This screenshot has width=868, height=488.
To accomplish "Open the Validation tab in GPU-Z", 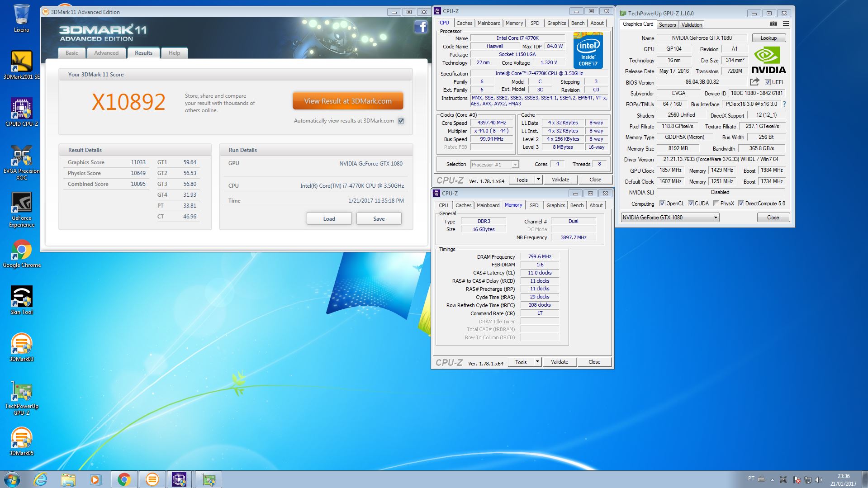I will click(x=692, y=25).
